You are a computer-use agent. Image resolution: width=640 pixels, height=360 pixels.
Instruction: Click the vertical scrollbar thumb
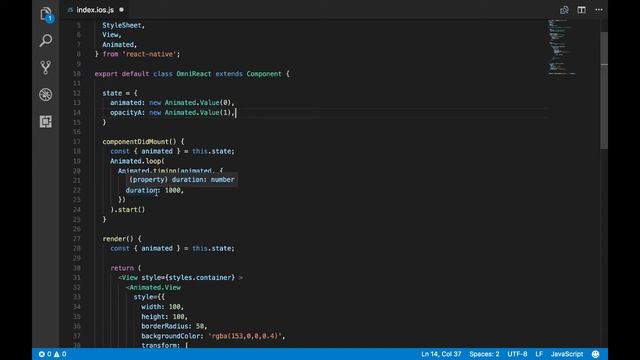coord(604,90)
